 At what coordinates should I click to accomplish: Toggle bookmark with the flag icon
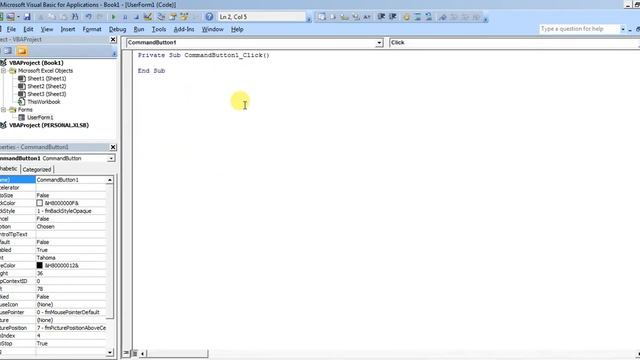pyautogui.click(x=443, y=17)
